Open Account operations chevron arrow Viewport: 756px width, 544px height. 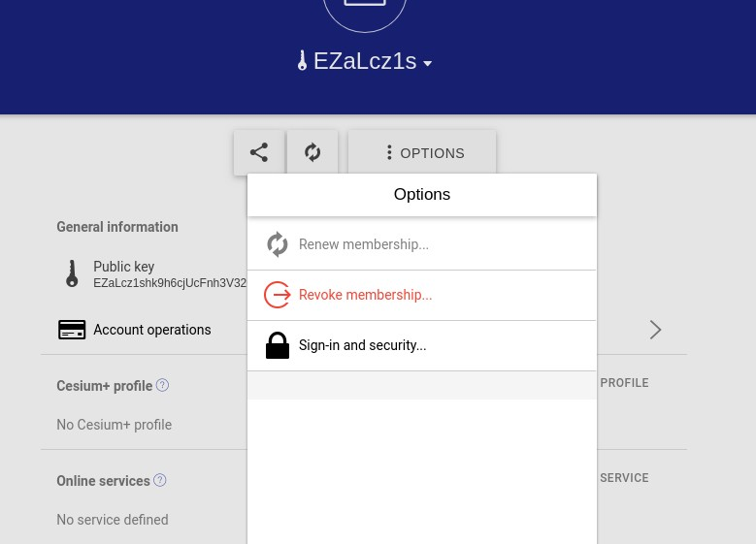pos(655,330)
